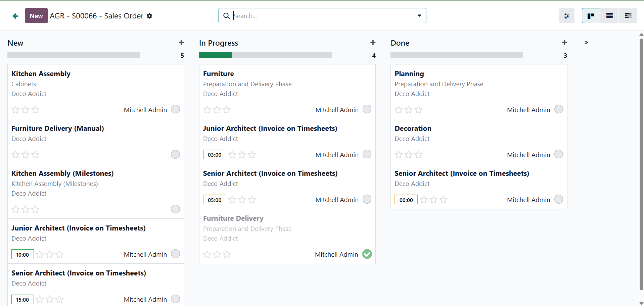Switch to the Gantt view icon

[628, 16]
